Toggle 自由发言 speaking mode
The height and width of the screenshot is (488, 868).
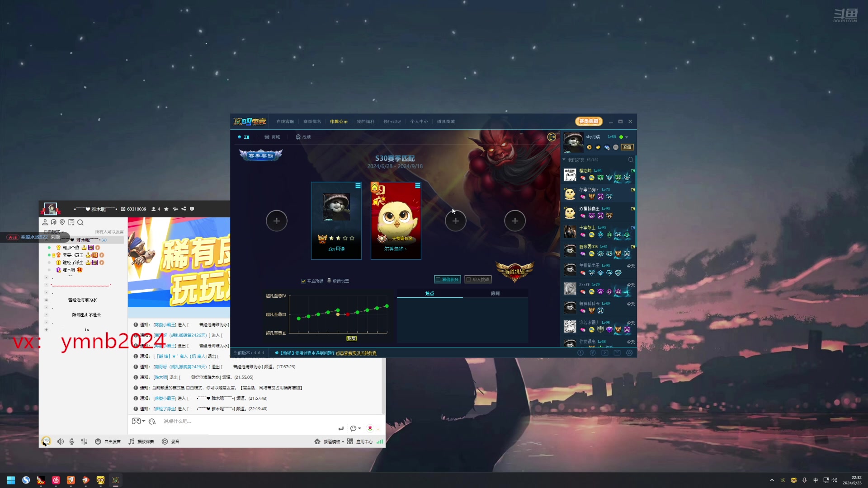108,441
